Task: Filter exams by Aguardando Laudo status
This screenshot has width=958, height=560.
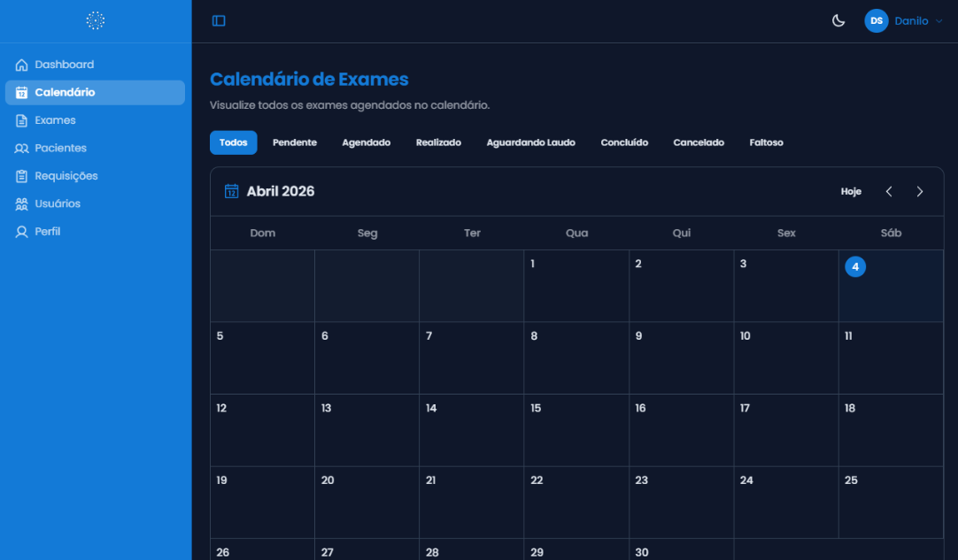Action: [x=531, y=142]
